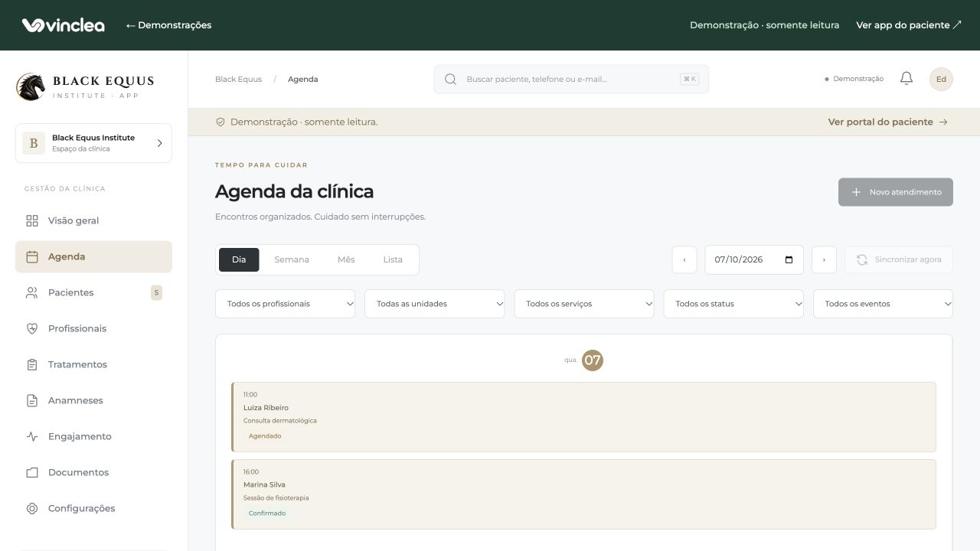
Task: Go back to Demonstrações
Action: click(168, 25)
